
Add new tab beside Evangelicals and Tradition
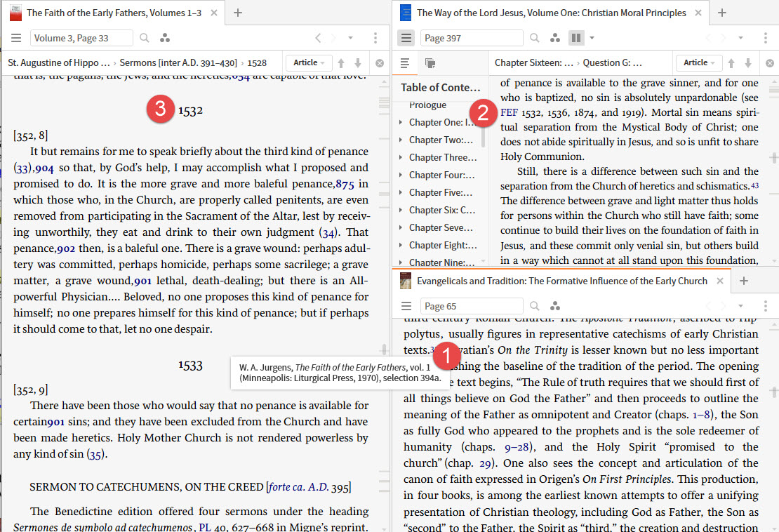744,281
